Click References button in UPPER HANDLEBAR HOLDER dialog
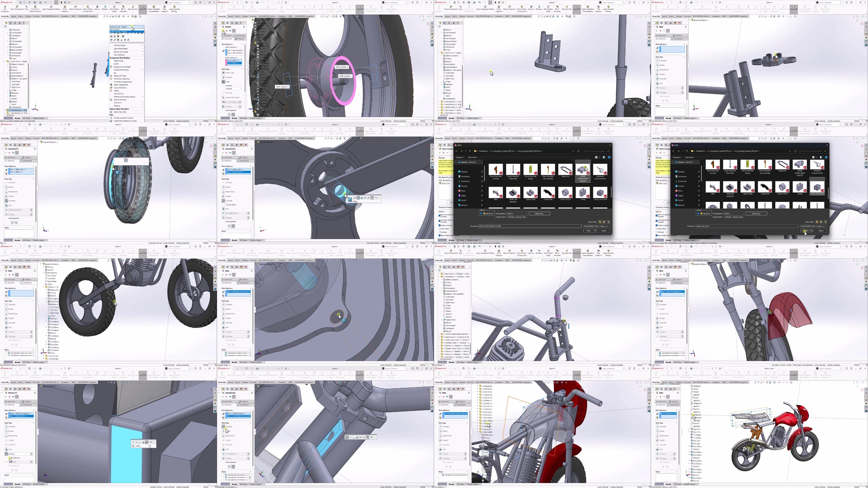 coord(540,214)
